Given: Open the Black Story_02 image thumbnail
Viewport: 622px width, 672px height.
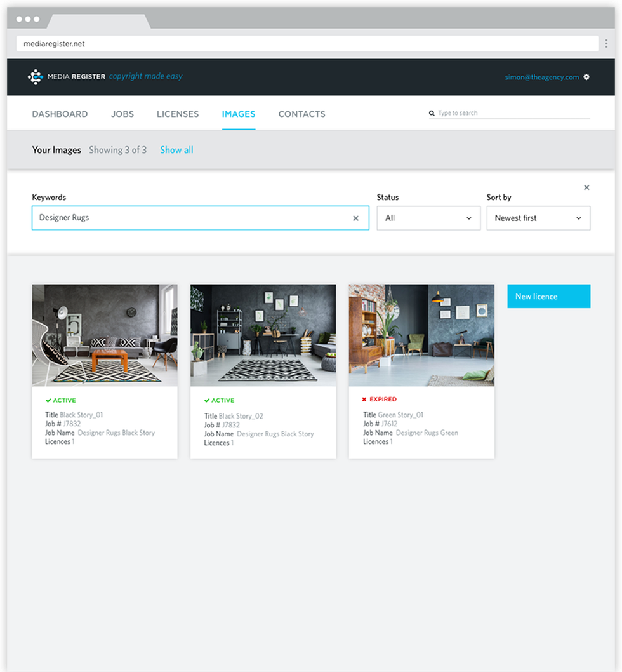Looking at the screenshot, I should 263,335.
